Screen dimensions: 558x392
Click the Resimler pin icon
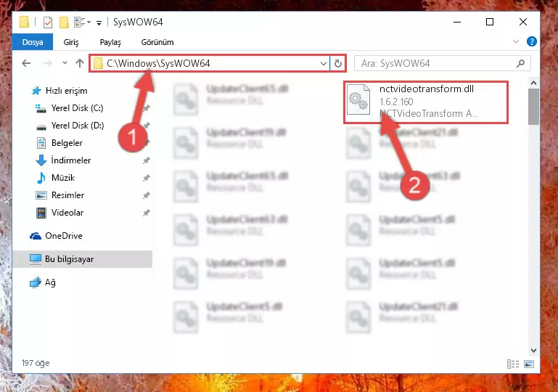pyautogui.click(x=146, y=195)
